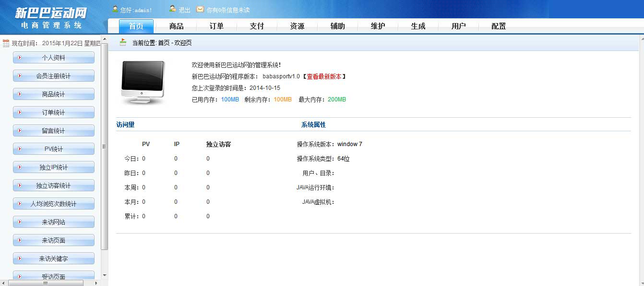Open the 订单 tab
644x286 pixels.
[217, 26]
